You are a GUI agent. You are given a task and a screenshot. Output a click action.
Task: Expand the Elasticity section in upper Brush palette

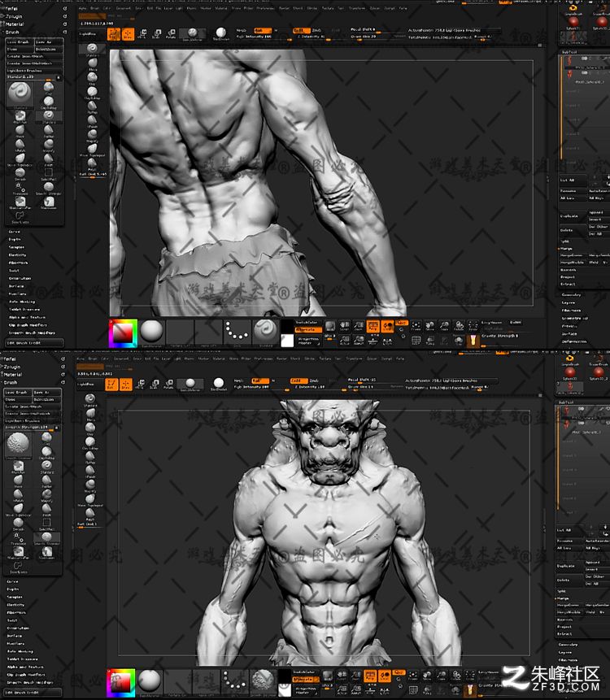tap(17, 255)
